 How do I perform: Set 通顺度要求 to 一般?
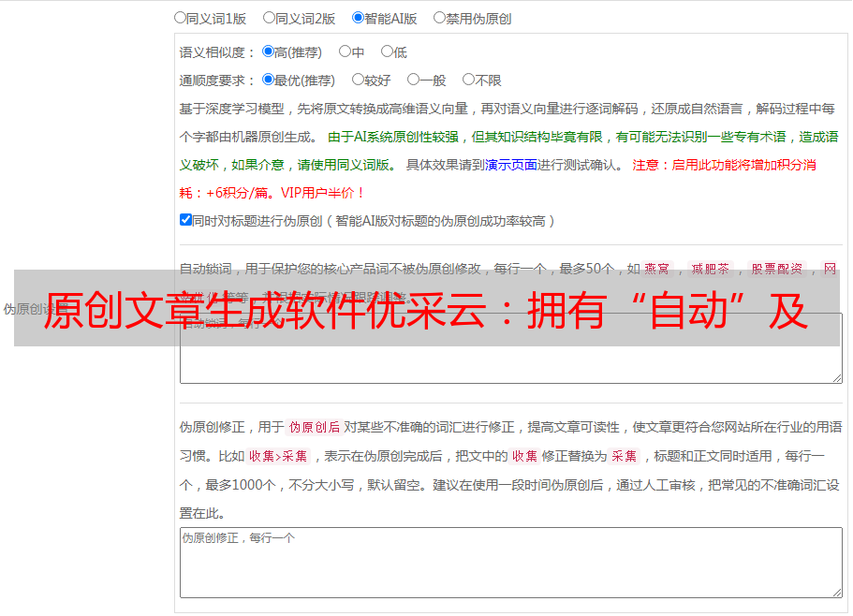[x=414, y=80]
